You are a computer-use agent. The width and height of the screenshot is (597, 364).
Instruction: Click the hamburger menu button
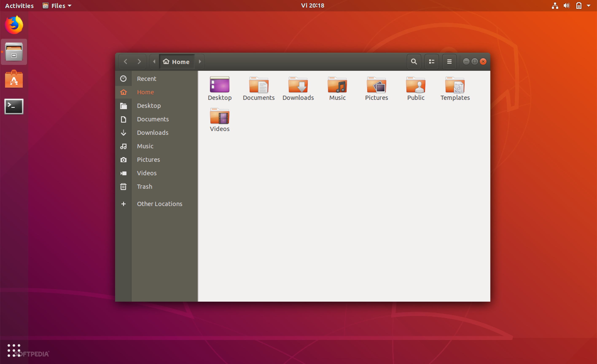(449, 61)
